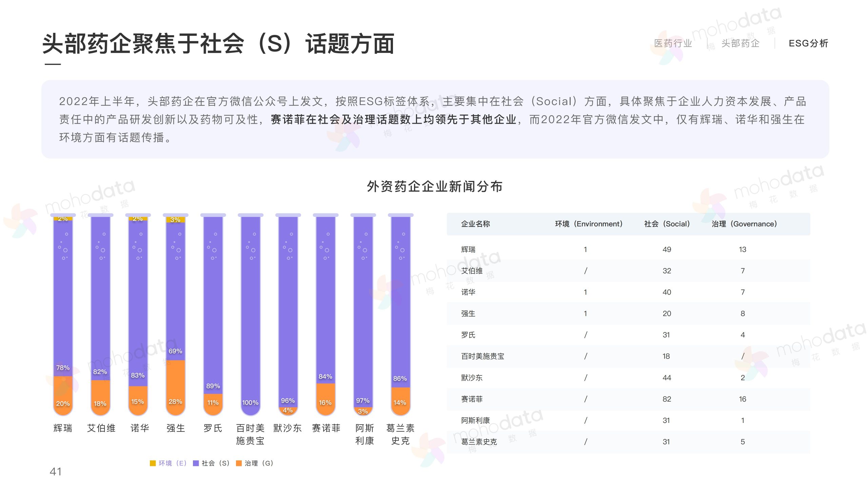868x488 pixels.
Task: Select the 百时美施贵宝 100% tube
Action: [251, 315]
